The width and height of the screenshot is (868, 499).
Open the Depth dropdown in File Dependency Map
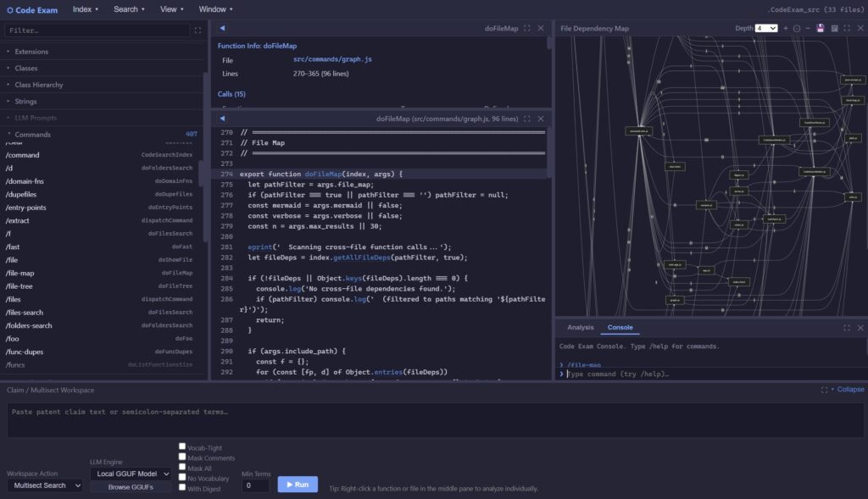766,28
